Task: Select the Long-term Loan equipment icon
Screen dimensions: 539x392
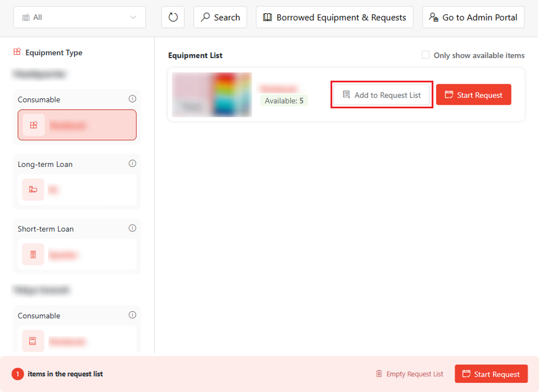Action: click(x=33, y=190)
